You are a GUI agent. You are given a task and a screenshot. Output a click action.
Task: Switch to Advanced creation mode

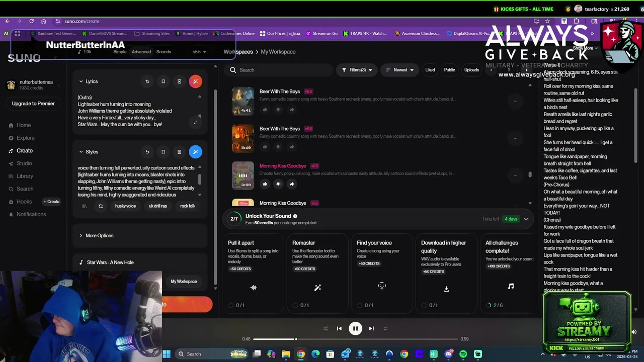click(x=141, y=52)
